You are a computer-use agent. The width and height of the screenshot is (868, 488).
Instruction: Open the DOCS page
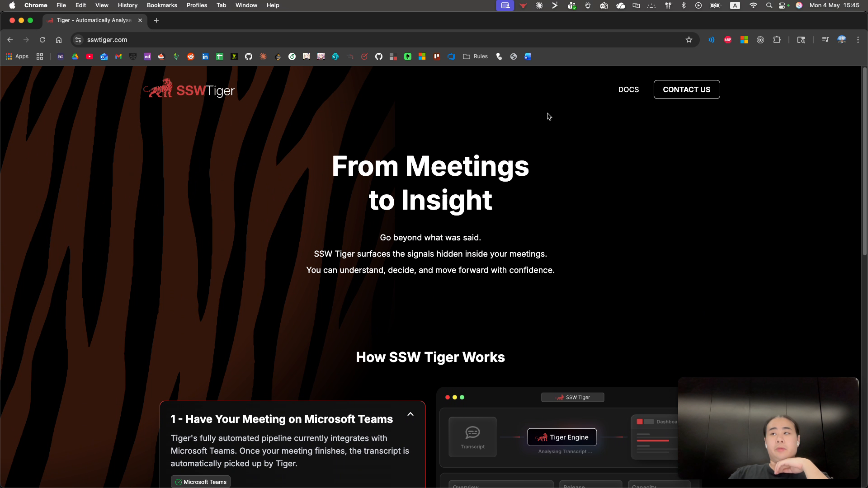(x=628, y=89)
